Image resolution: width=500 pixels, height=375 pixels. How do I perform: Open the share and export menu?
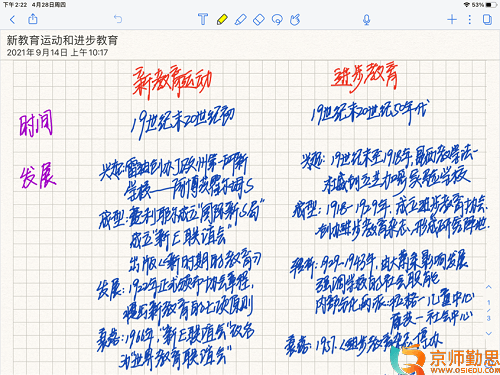coord(33,19)
